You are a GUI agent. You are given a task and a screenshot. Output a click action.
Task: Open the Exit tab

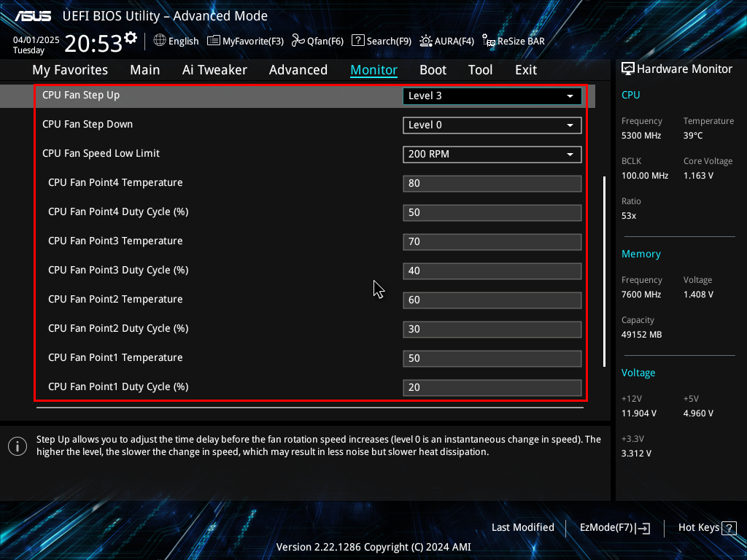pyautogui.click(x=526, y=70)
